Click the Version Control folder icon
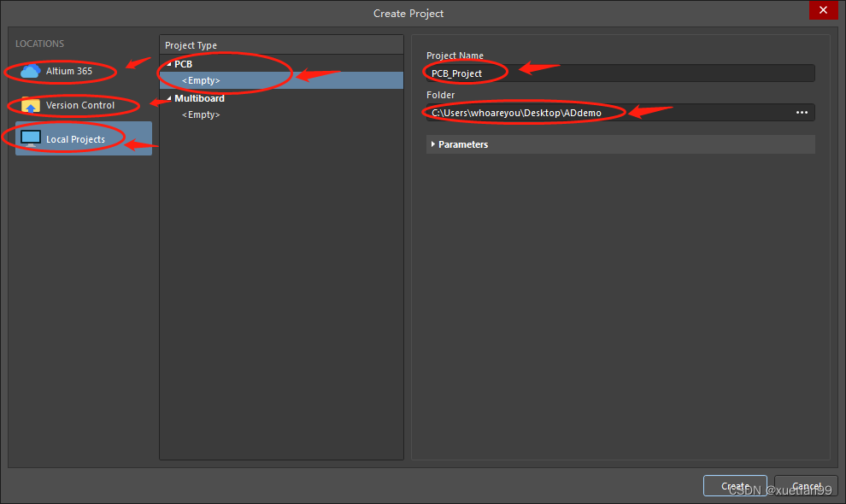This screenshot has width=846, height=504. point(31,106)
